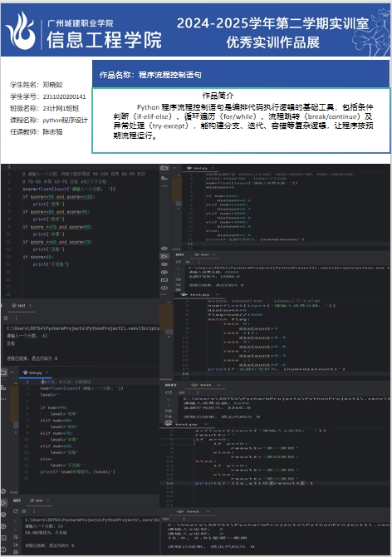Select the Run tool window icon left of 12000.0 output
The image size is (392, 557).
tap(164, 256)
